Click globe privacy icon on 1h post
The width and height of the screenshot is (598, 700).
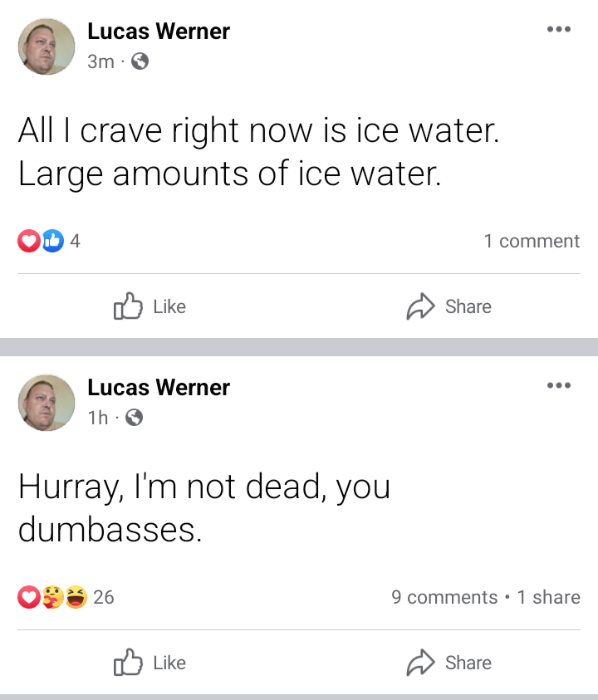134,418
